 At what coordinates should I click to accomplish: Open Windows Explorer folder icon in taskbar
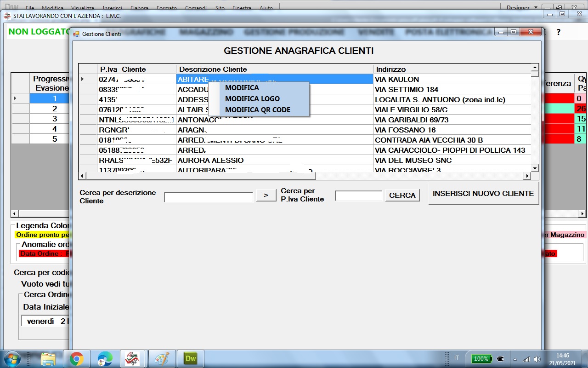[x=48, y=359]
